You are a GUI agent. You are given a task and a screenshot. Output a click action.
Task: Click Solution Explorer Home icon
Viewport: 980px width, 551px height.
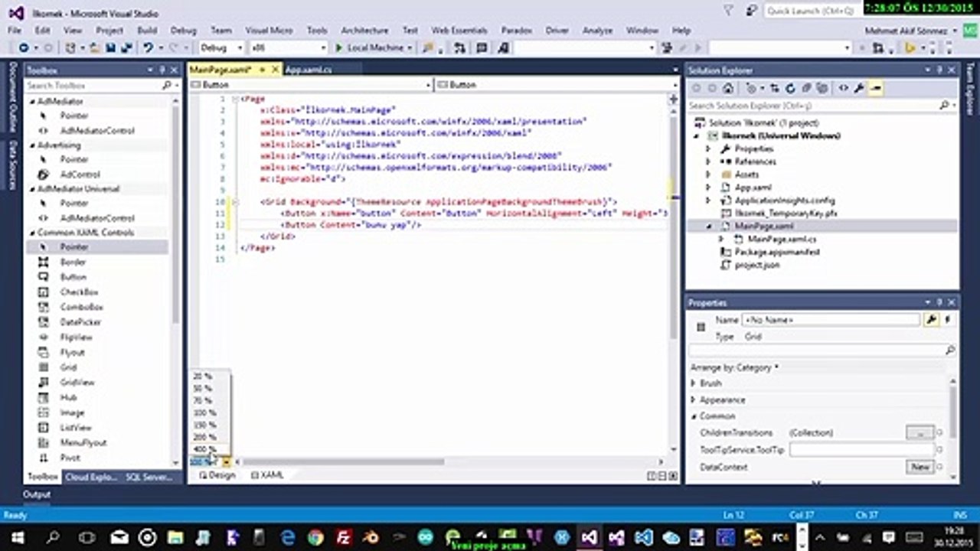728,88
